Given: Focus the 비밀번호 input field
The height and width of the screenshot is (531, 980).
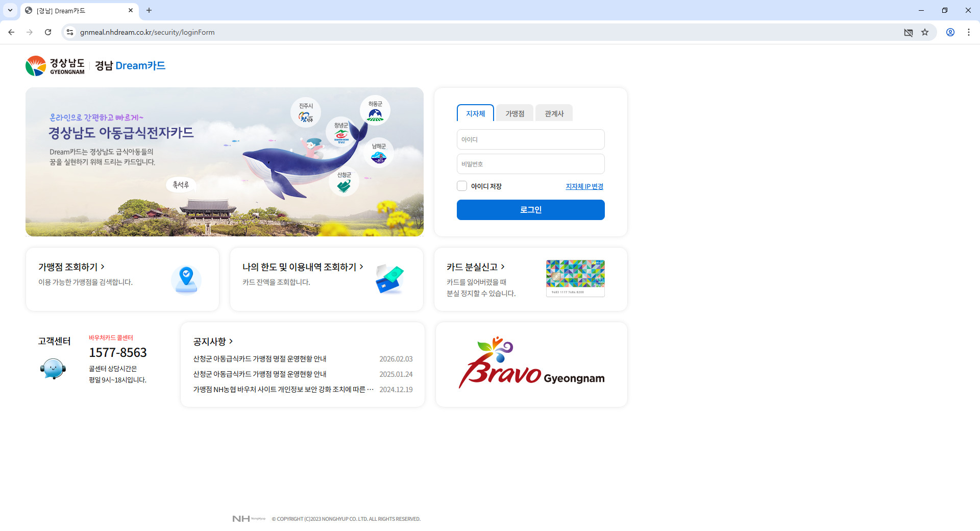Looking at the screenshot, I should click(x=531, y=164).
